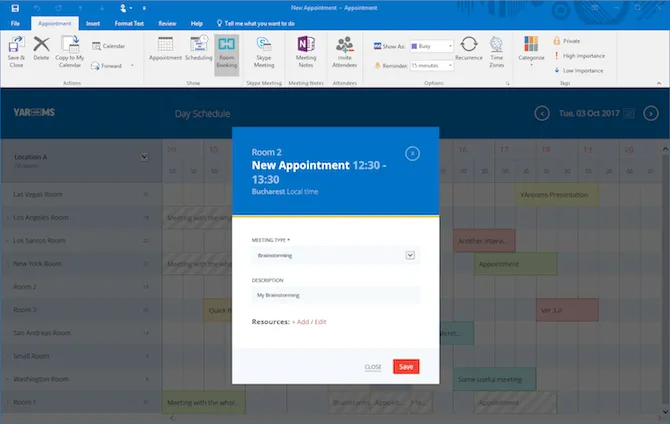This screenshot has height=424, width=670.
Task: Select green Appointment booking in New York Room
Action: [x=515, y=264]
